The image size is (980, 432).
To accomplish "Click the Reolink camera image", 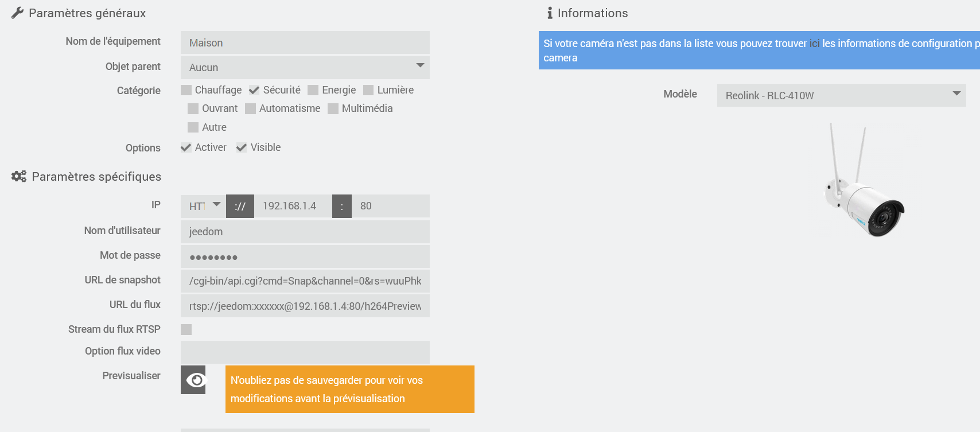I will [x=864, y=180].
